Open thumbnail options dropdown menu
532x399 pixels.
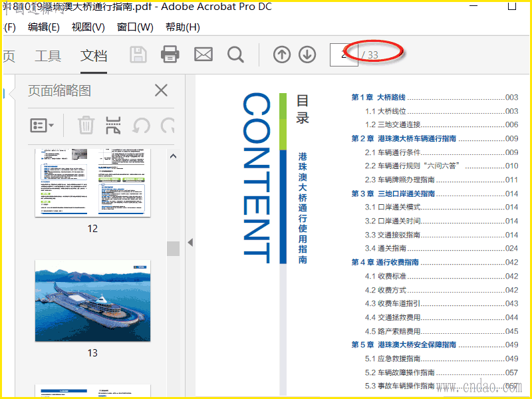click(x=42, y=125)
